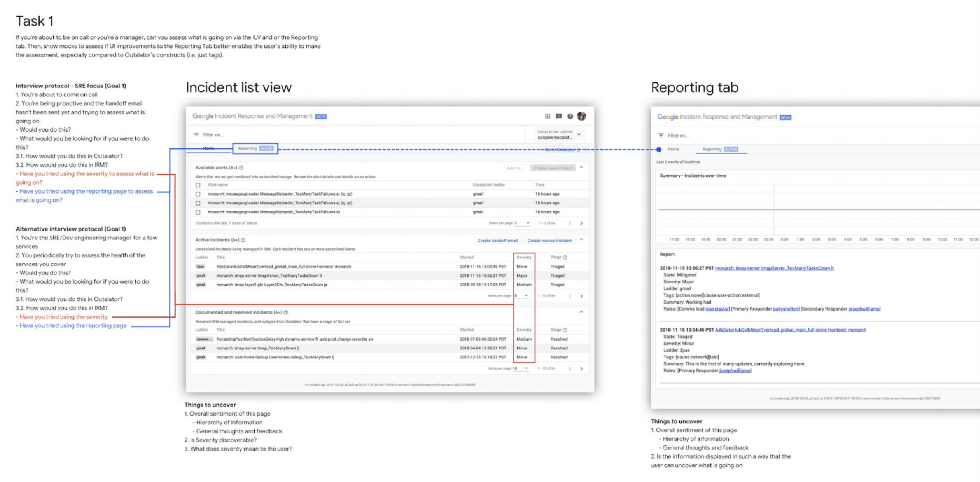Open the help question mark icon

pyautogui.click(x=570, y=116)
